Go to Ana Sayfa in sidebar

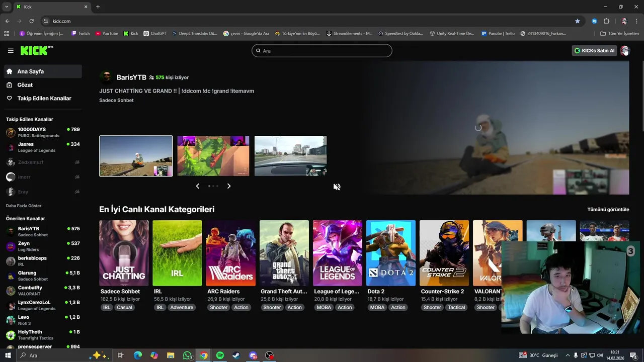click(x=43, y=71)
